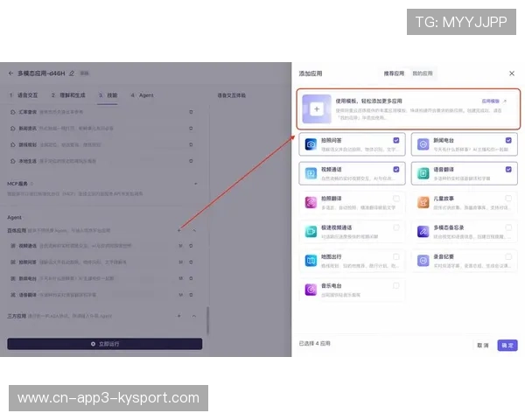The image size is (525, 420).
Task: Click the pencil icon to rename the app
Action: [72, 73]
